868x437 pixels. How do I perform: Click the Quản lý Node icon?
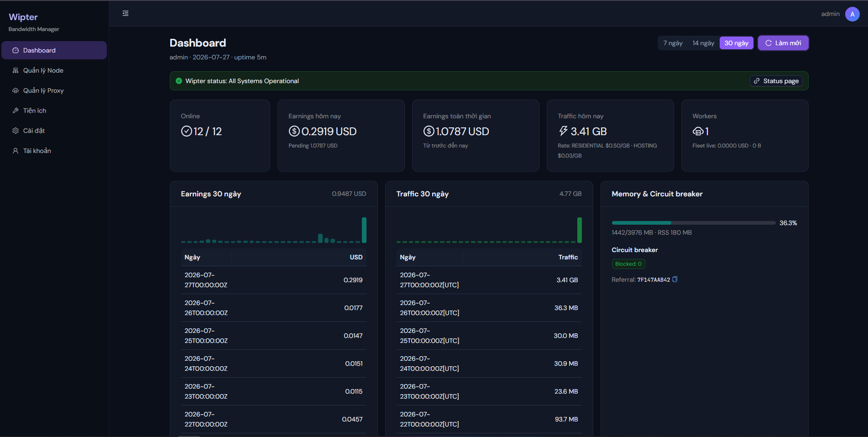click(16, 70)
